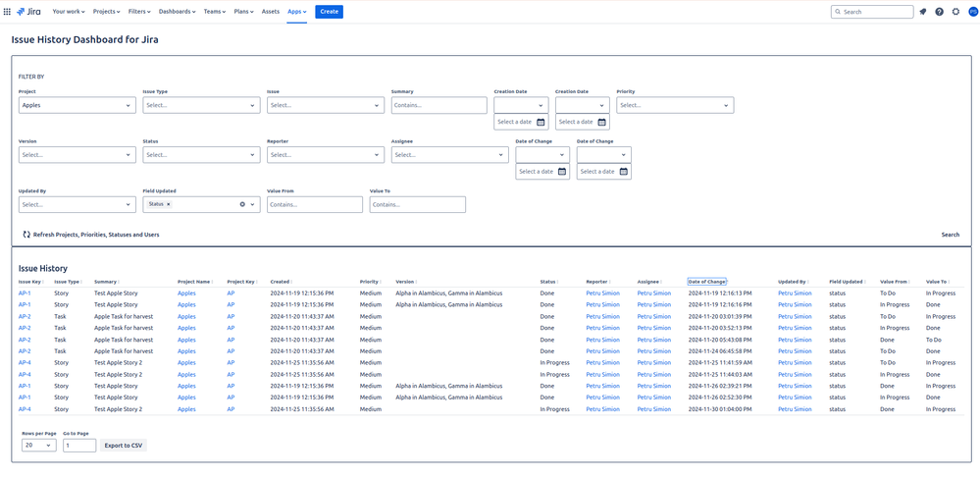
Task: Open the Apps menu
Action: pyautogui.click(x=297, y=11)
